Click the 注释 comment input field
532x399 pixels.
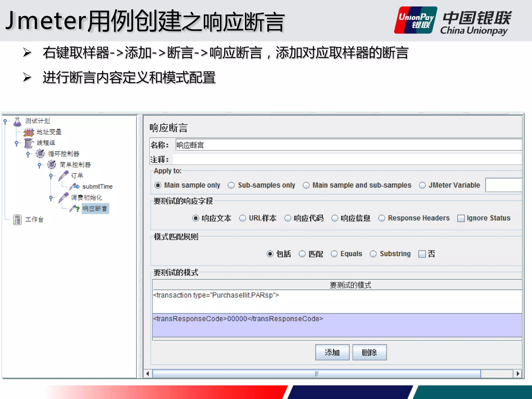pyautogui.click(x=348, y=159)
